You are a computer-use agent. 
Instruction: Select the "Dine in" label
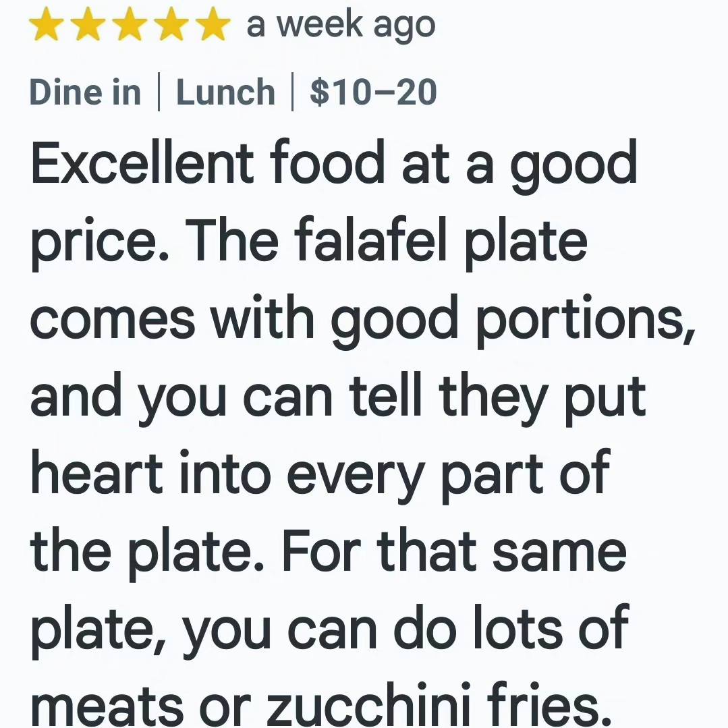point(85,92)
